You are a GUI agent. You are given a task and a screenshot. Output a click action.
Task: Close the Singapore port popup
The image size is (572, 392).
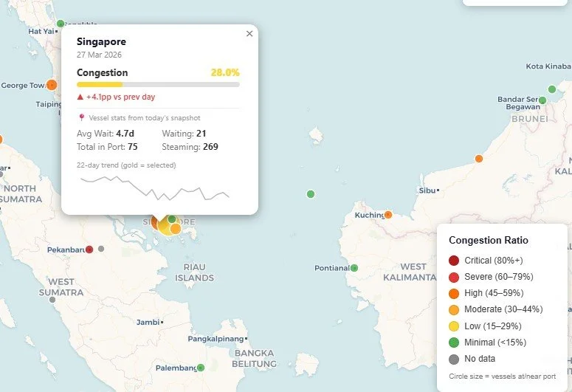tap(249, 33)
